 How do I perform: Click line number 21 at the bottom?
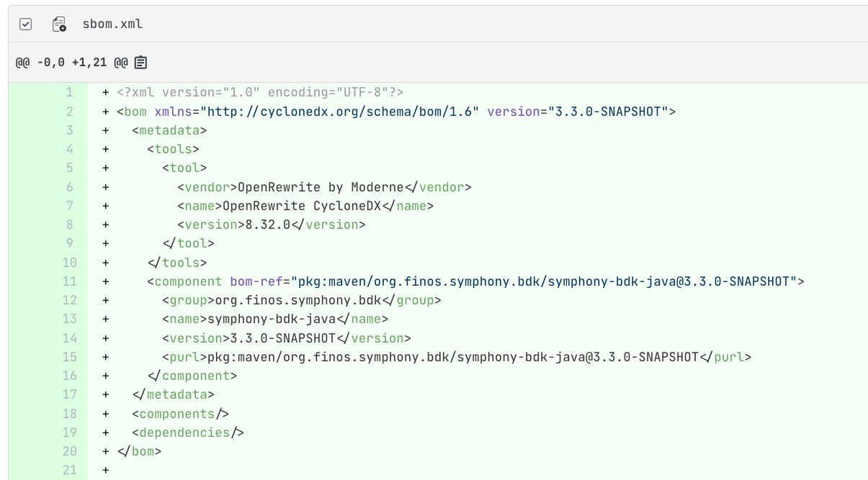tap(69, 470)
